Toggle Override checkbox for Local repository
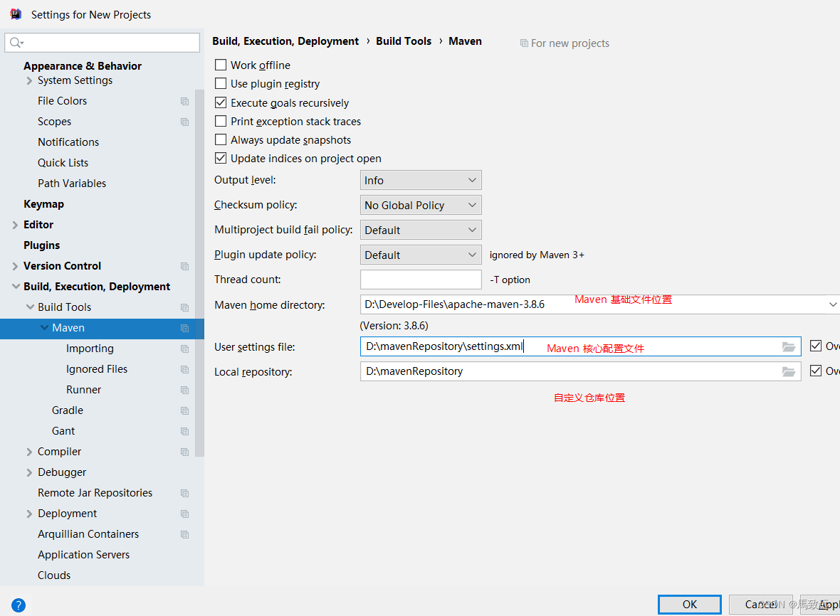Image resolution: width=840 pixels, height=616 pixels. click(815, 371)
